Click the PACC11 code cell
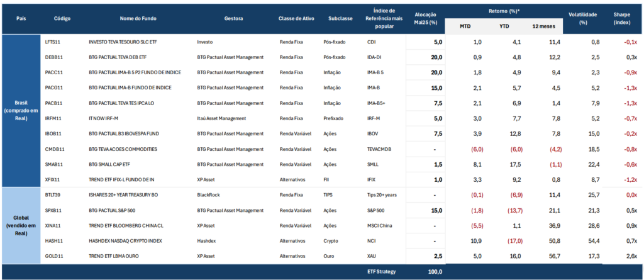Viewport: 644px width, 280px height. pyautogui.click(x=54, y=72)
